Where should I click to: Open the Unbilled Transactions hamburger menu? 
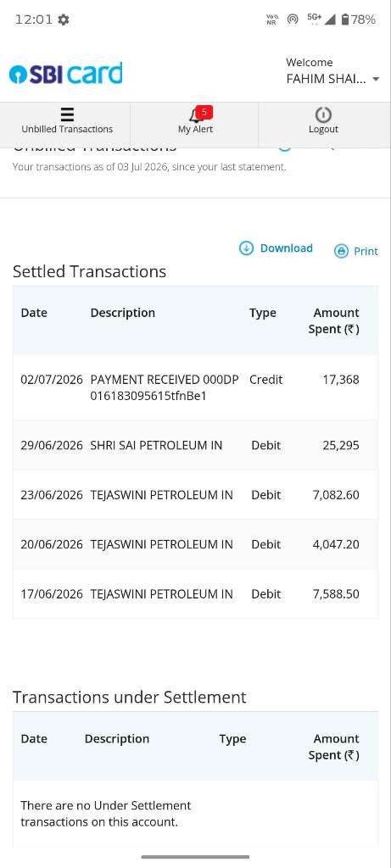(67, 114)
